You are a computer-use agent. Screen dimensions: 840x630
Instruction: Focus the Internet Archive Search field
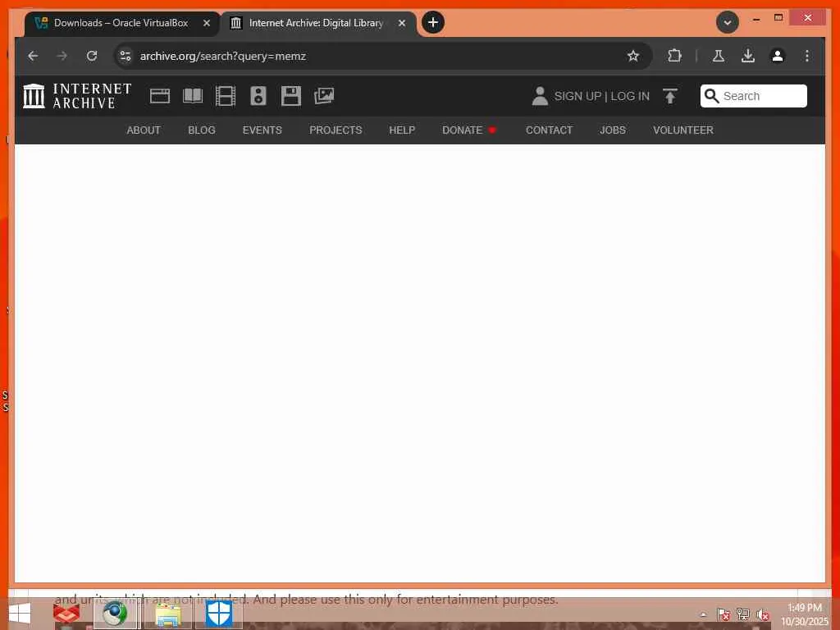754,96
